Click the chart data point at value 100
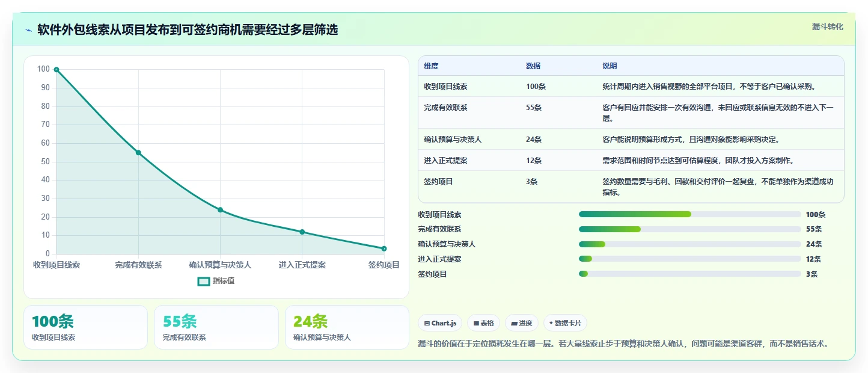This screenshot has height=373, width=868. [x=57, y=70]
